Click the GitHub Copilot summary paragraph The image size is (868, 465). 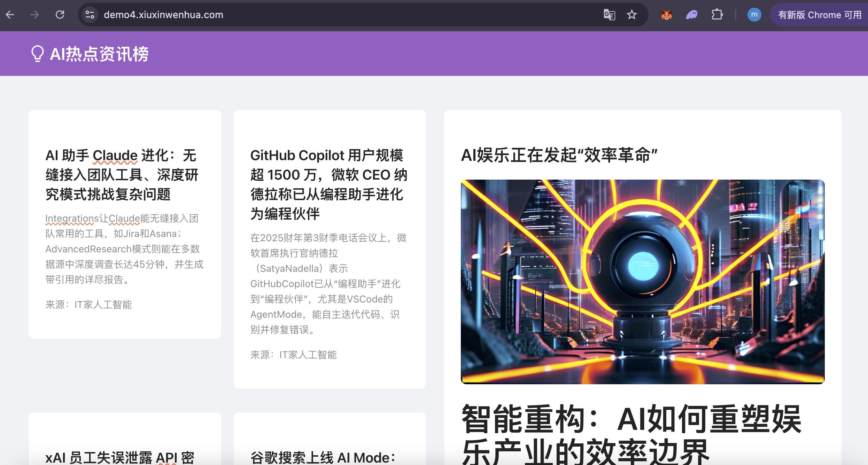point(328,284)
